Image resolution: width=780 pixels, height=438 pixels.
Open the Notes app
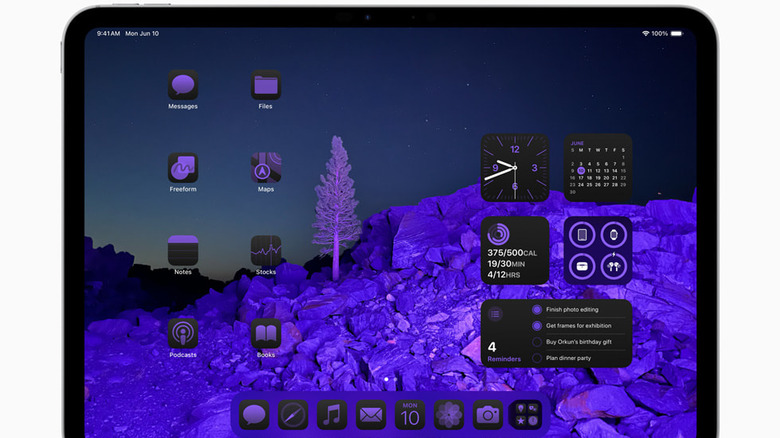[x=182, y=251]
